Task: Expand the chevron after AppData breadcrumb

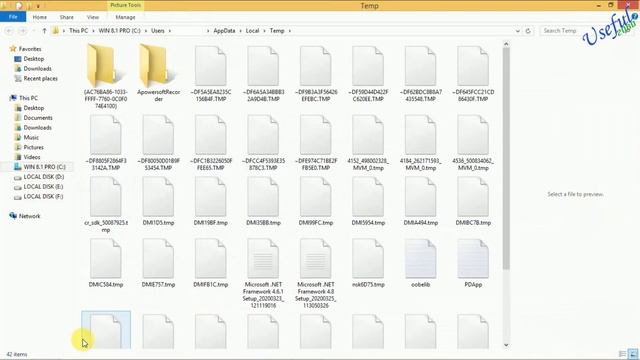Action: [x=240, y=31]
